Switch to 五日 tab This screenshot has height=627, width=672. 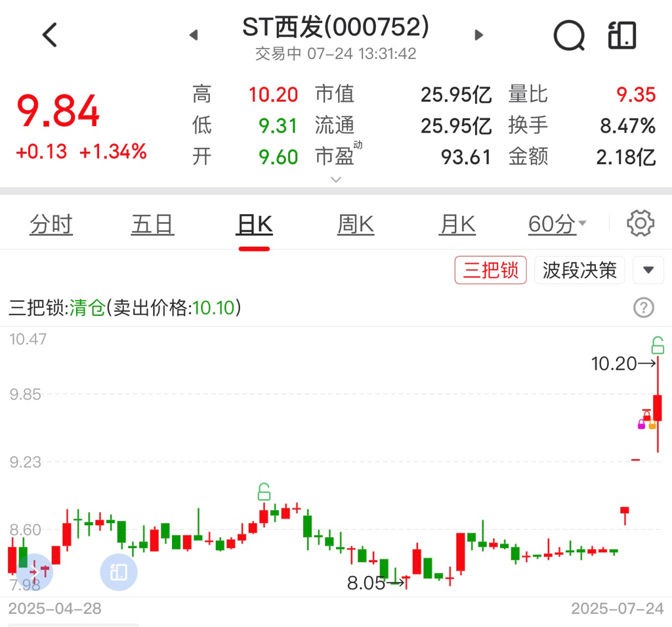click(x=152, y=224)
